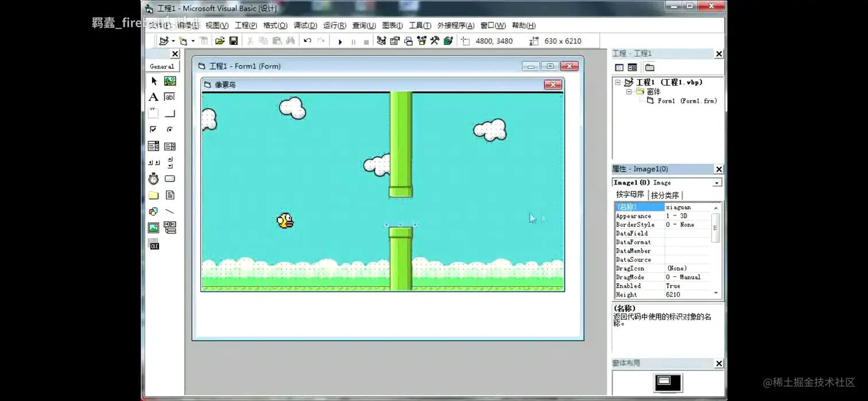Select the DragMode property row
The image size is (868, 401).
pos(663,277)
